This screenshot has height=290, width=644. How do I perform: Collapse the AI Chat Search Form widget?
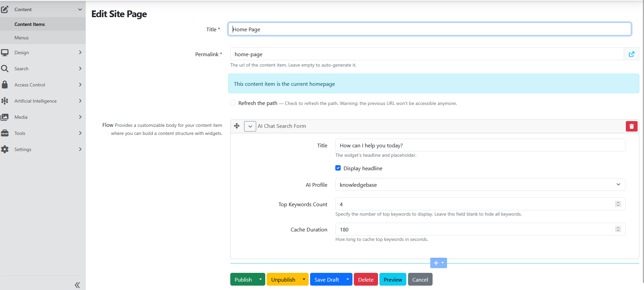(x=250, y=126)
